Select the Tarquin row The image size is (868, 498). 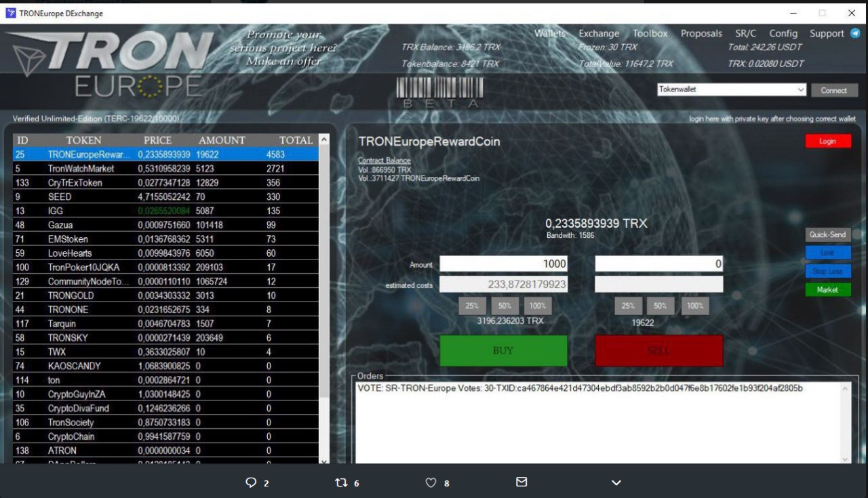click(x=165, y=324)
